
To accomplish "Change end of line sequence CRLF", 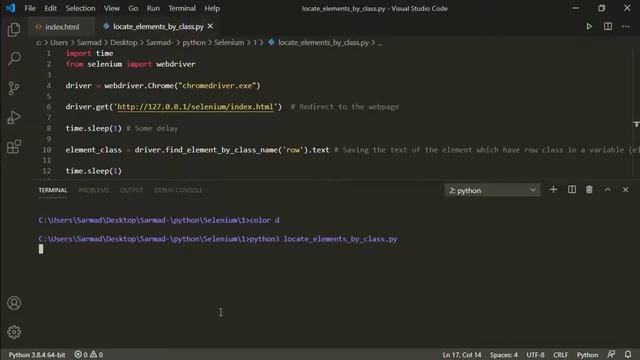I will (x=560, y=355).
